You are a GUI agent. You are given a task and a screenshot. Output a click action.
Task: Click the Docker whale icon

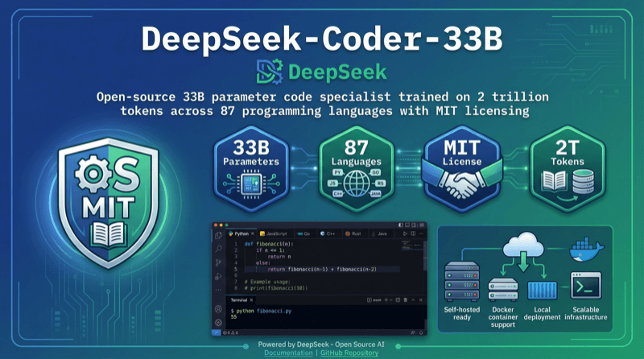(587, 250)
